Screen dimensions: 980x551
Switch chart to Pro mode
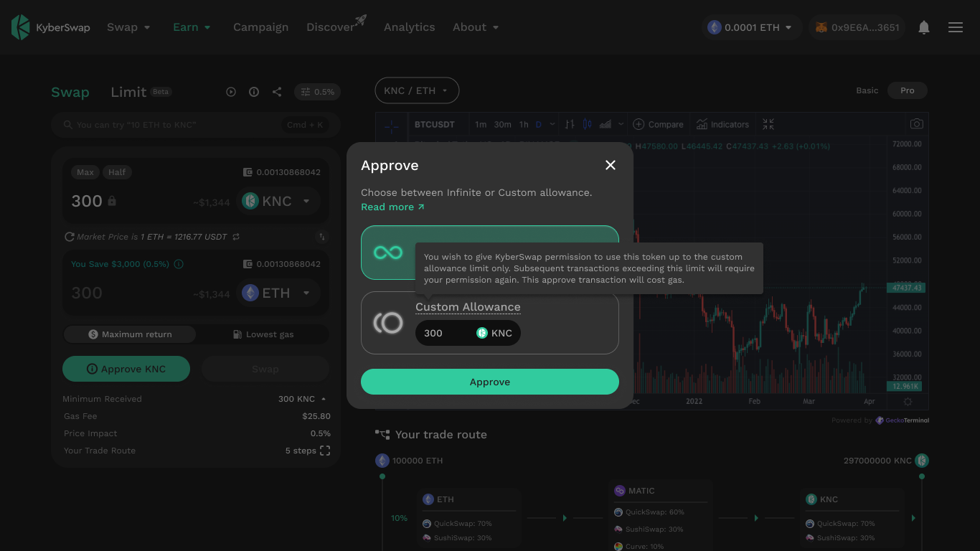pos(908,90)
